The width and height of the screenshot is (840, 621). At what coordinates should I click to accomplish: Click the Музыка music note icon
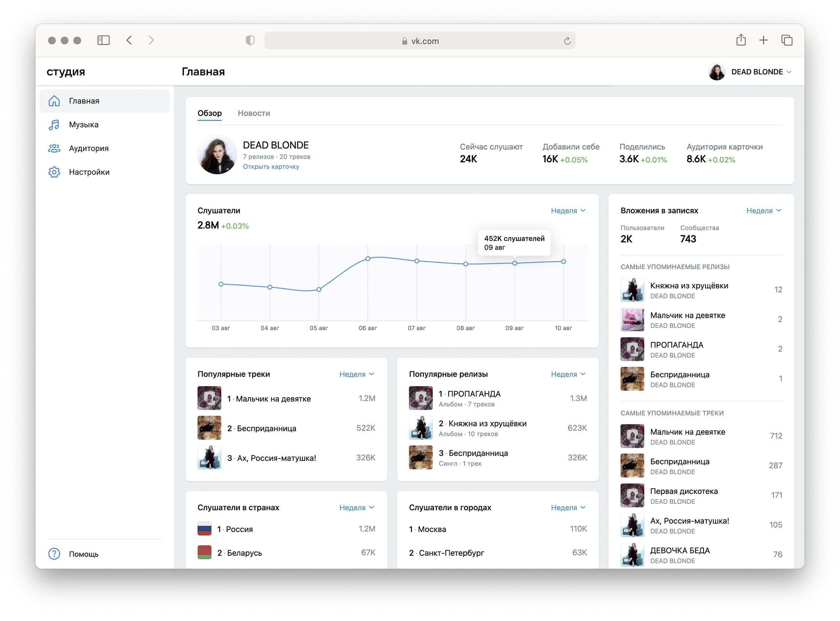pos(54,124)
